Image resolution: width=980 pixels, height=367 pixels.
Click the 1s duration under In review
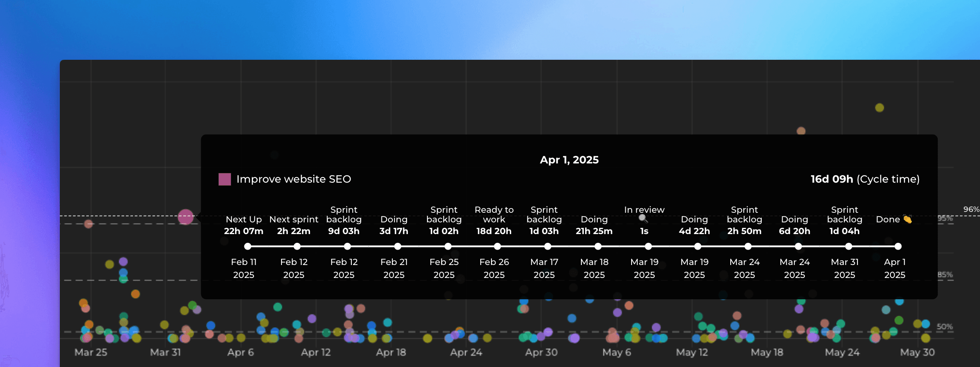(x=644, y=231)
